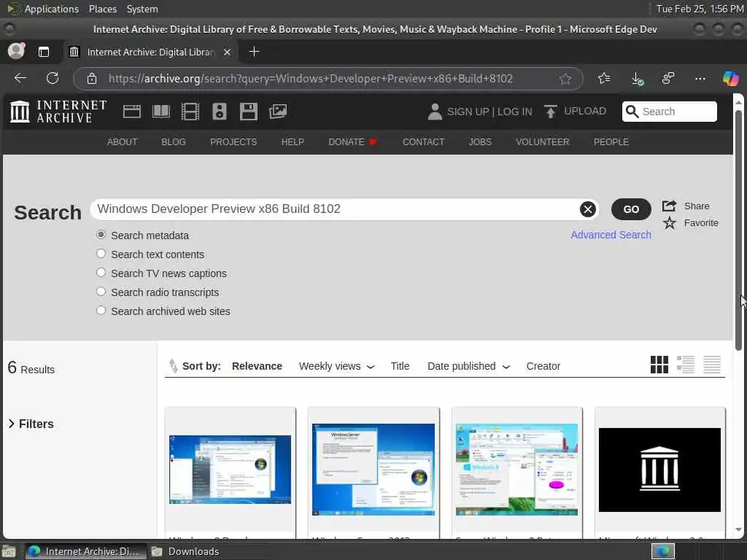The height and width of the screenshot is (560, 747).
Task: Open the Applications menu in top panel
Action: (x=52, y=9)
